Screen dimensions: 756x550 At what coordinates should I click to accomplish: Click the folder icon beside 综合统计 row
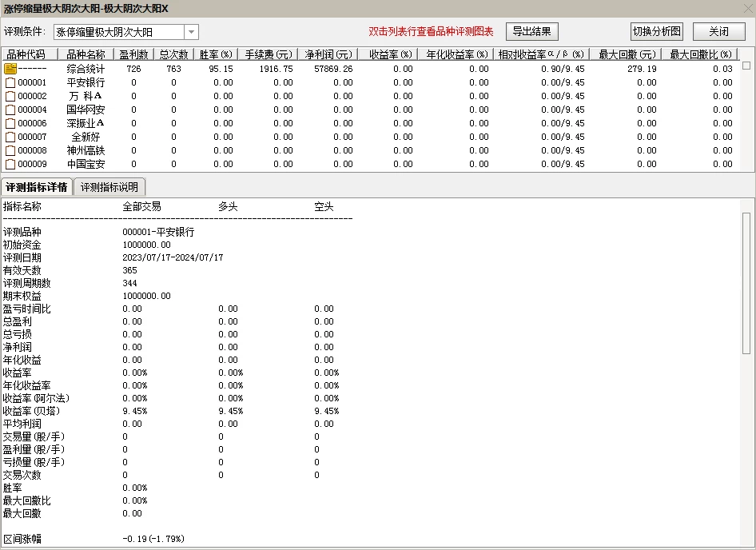[x=10, y=69]
